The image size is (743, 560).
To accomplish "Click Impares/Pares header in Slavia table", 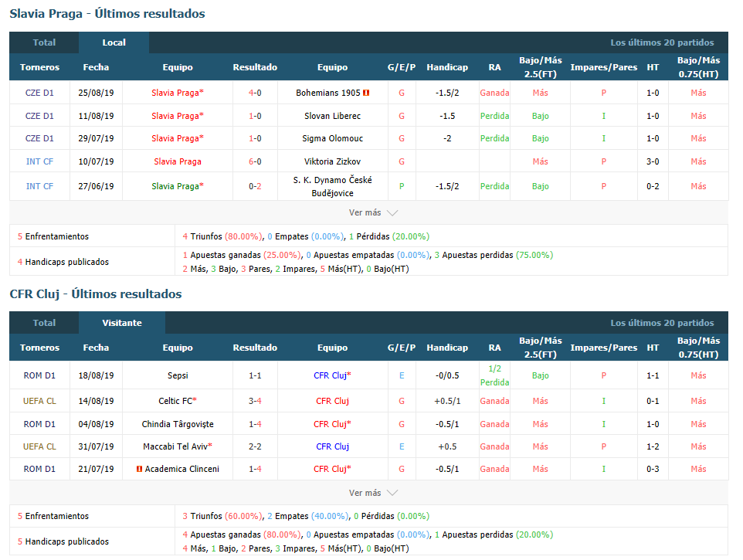I will pos(603,67).
